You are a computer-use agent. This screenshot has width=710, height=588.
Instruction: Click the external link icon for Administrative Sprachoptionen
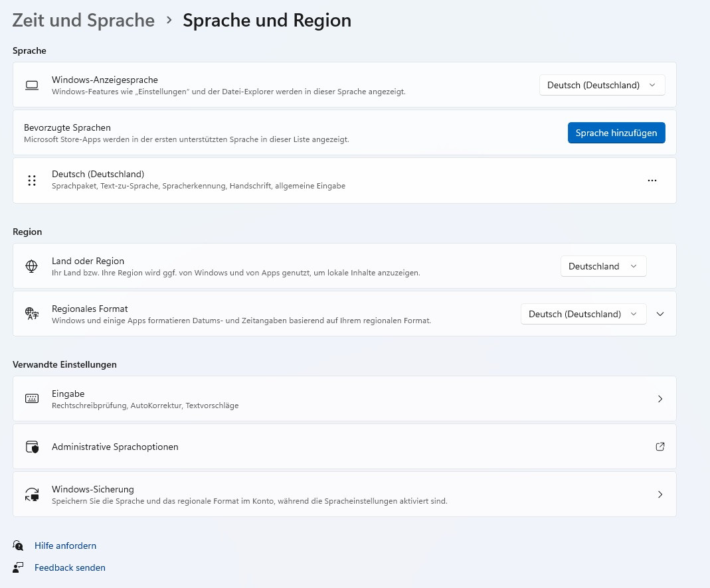(x=660, y=447)
